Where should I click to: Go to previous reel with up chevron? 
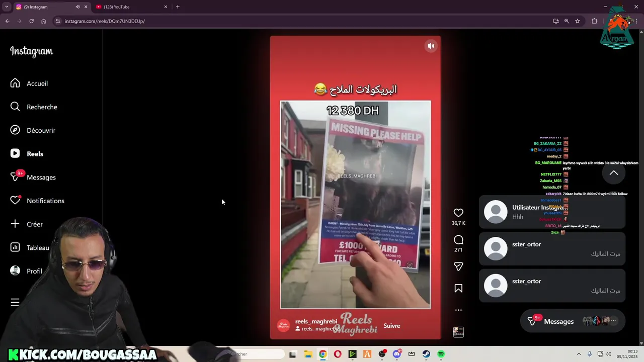(x=614, y=173)
